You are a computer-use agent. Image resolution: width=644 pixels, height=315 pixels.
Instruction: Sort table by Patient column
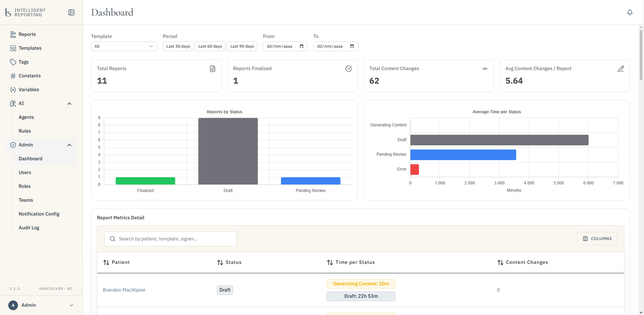[x=116, y=262]
